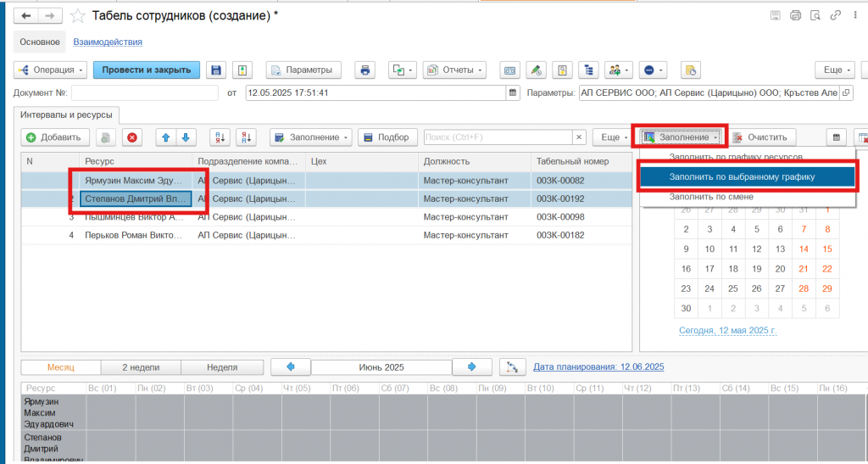Move row down with blue down arrow
This screenshot has width=868, height=464.
(184, 137)
